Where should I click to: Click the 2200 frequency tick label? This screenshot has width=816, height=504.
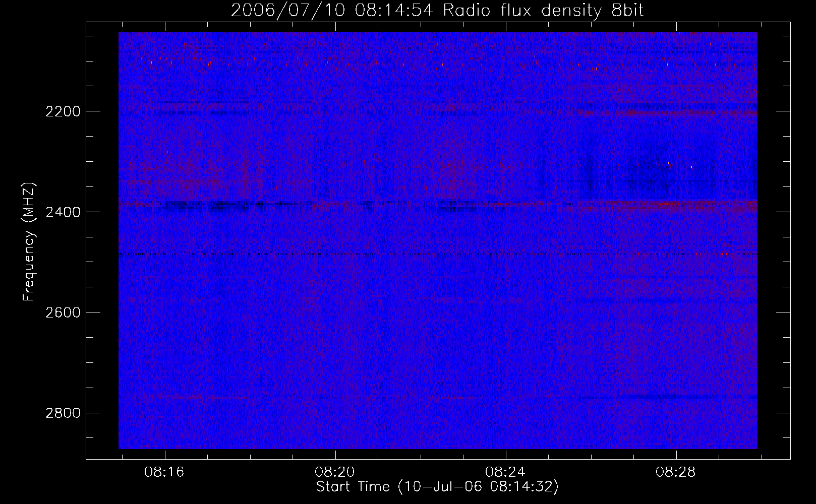point(63,111)
